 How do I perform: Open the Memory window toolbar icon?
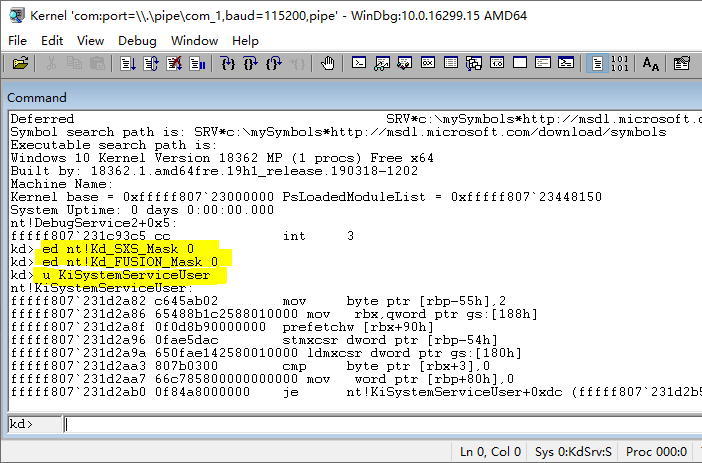pyautogui.click(x=451, y=63)
